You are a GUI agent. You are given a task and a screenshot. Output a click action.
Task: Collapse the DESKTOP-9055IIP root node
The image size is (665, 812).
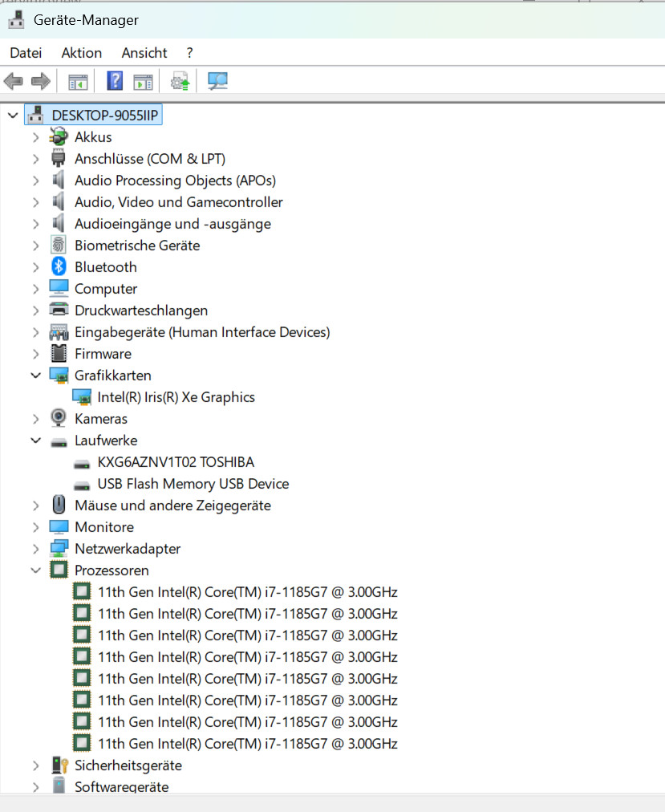(x=13, y=116)
